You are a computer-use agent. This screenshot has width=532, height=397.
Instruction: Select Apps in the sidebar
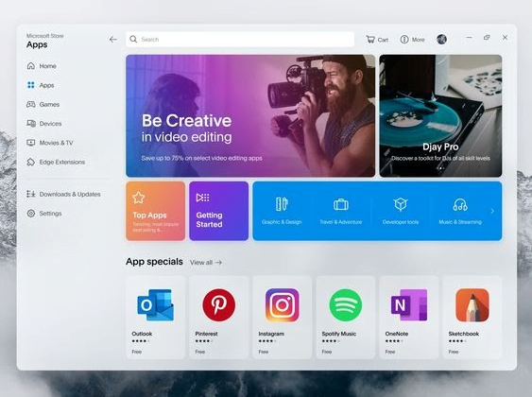click(x=41, y=85)
